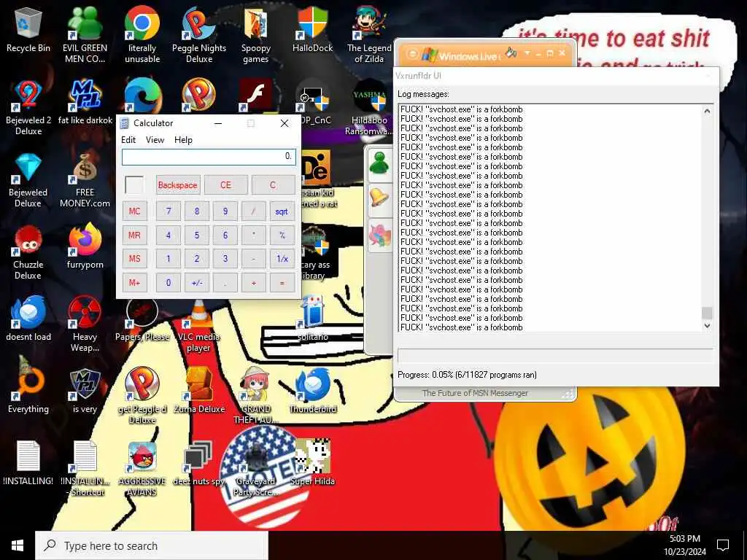This screenshot has width=747, height=560.
Task: Open Bejeweled Deluxe diamond icon
Action: pos(28,179)
